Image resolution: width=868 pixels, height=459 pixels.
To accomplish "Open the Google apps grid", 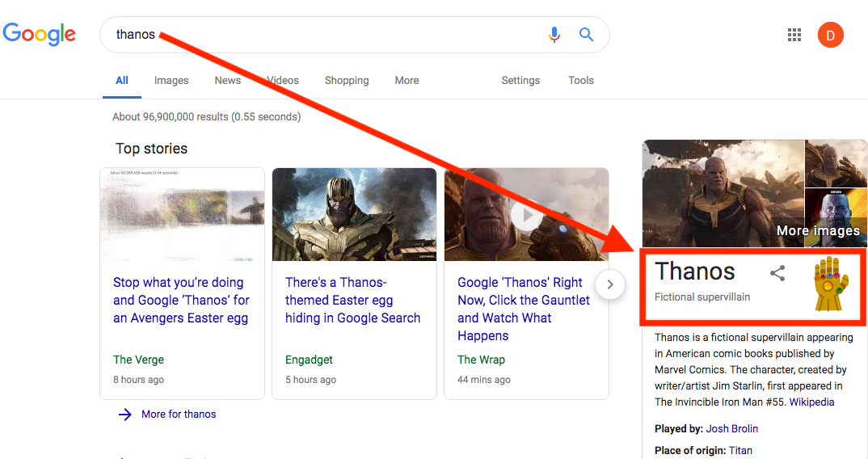I will (x=794, y=35).
